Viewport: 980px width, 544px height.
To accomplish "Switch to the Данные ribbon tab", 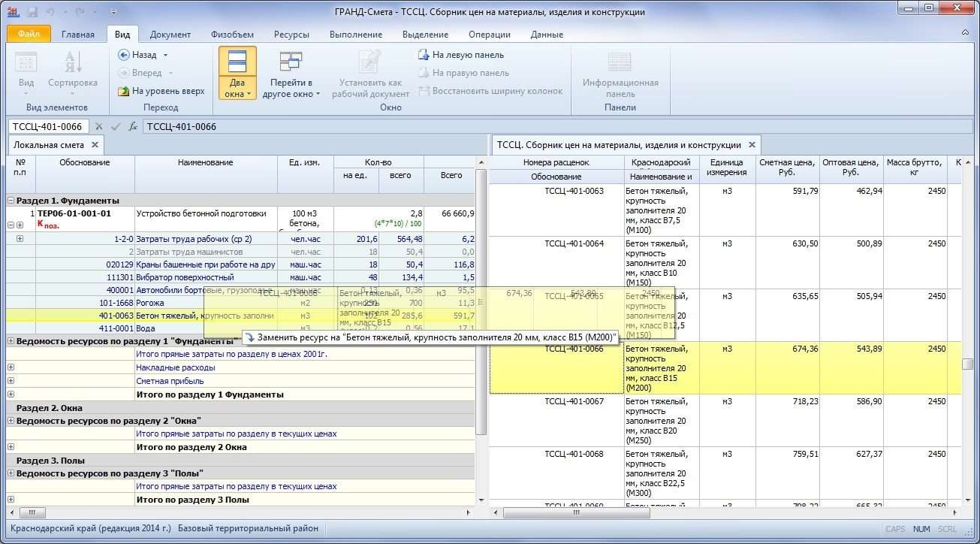I will pos(547,35).
